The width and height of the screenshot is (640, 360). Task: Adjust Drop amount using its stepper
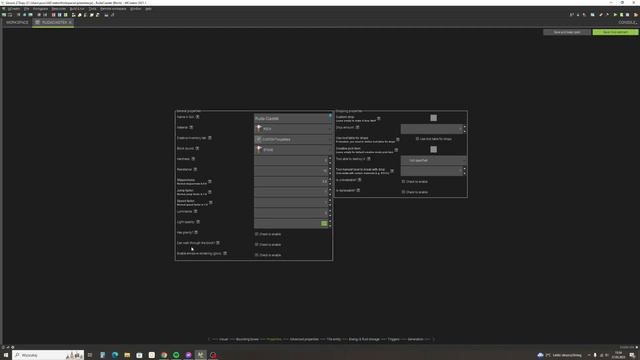pyautogui.click(x=464, y=129)
